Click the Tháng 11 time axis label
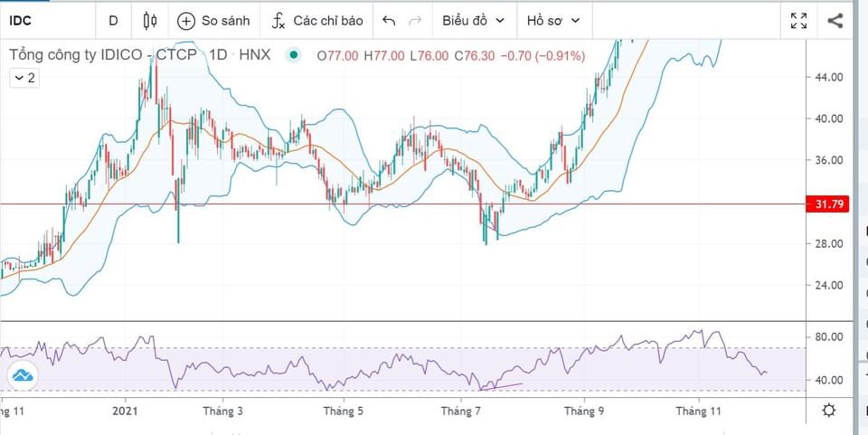Image resolution: width=868 pixels, height=435 pixels. tap(699, 411)
